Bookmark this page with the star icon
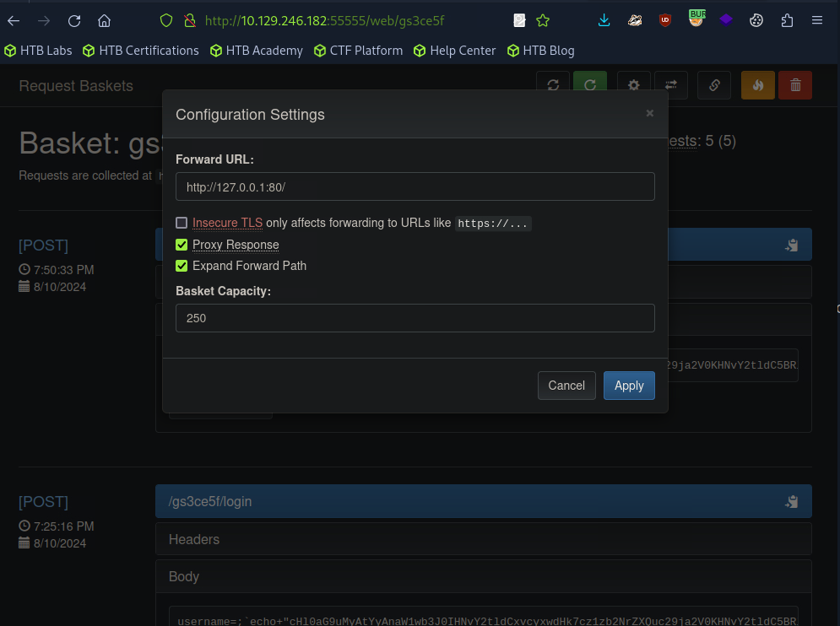This screenshot has width=840, height=626. (543, 21)
